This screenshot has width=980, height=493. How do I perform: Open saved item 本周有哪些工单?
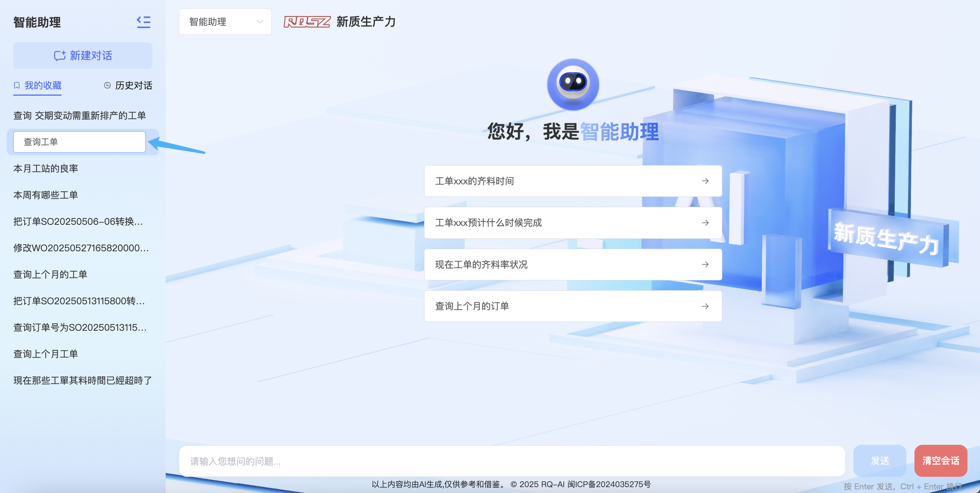point(46,195)
